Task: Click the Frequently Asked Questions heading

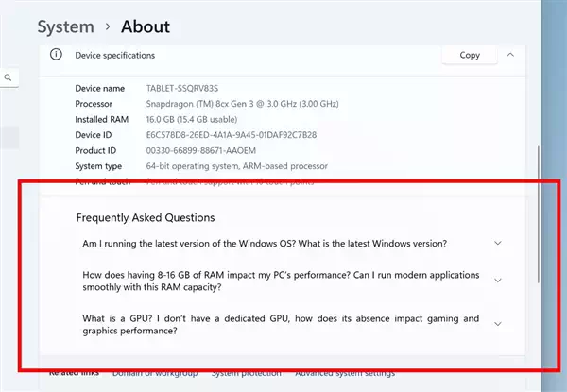Action: click(146, 218)
